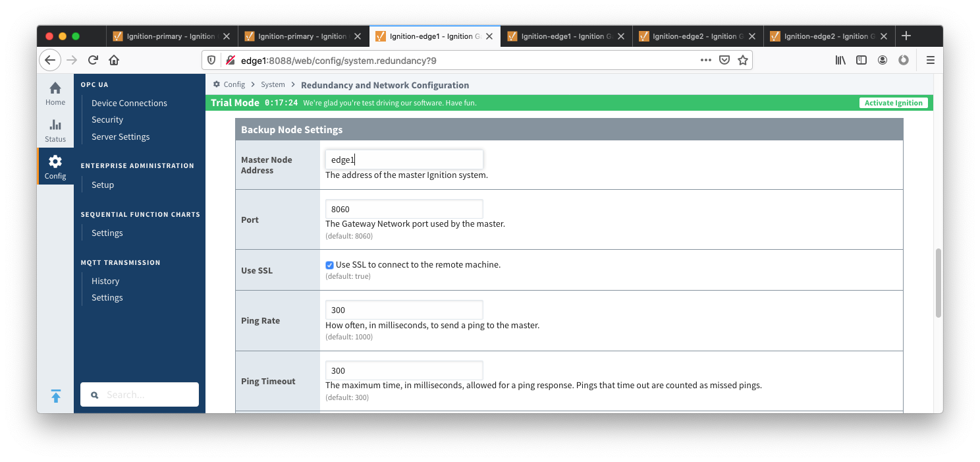Click into the Port input field
The height and width of the screenshot is (462, 980).
point(404,209)
